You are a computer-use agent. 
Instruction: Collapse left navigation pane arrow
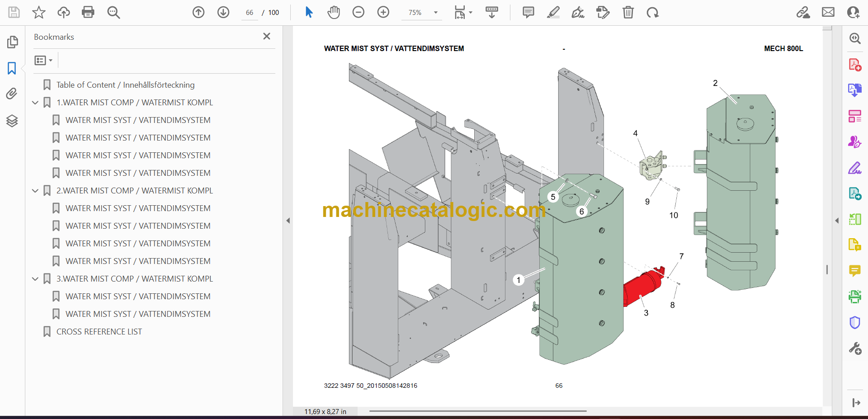pyautogui.click(x=288, y=221)
